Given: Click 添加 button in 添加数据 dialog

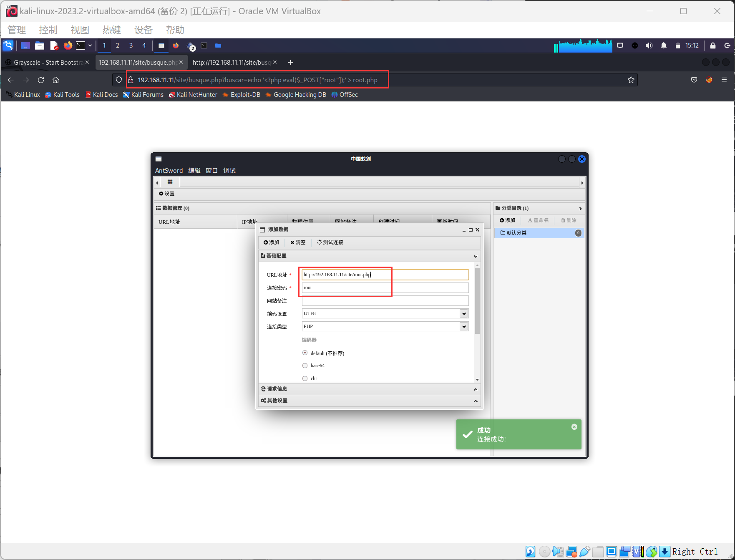Looking at the screenshot, I should pos(271,242).
